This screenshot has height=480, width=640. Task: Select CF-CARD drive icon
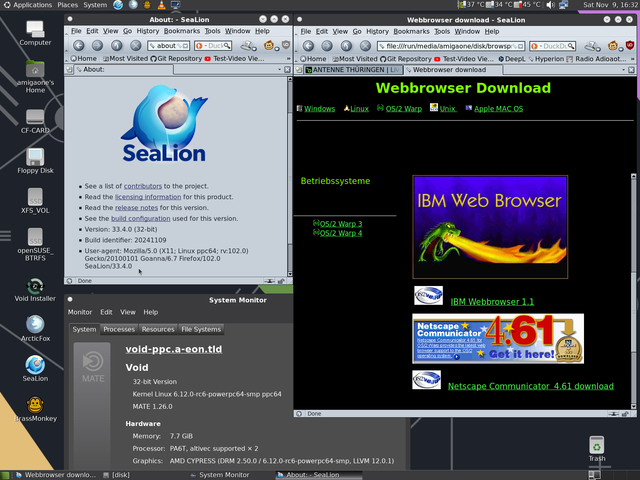point(35,122)
